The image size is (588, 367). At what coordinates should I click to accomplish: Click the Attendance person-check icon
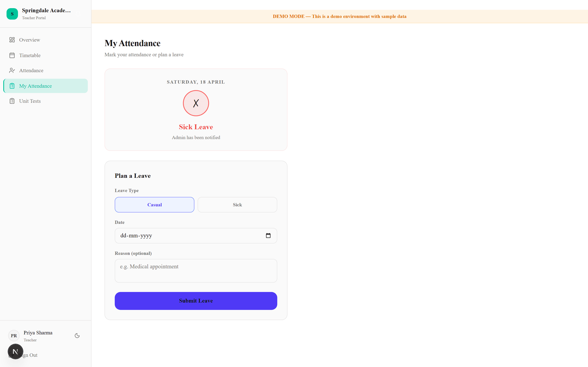tap(12, 70)
